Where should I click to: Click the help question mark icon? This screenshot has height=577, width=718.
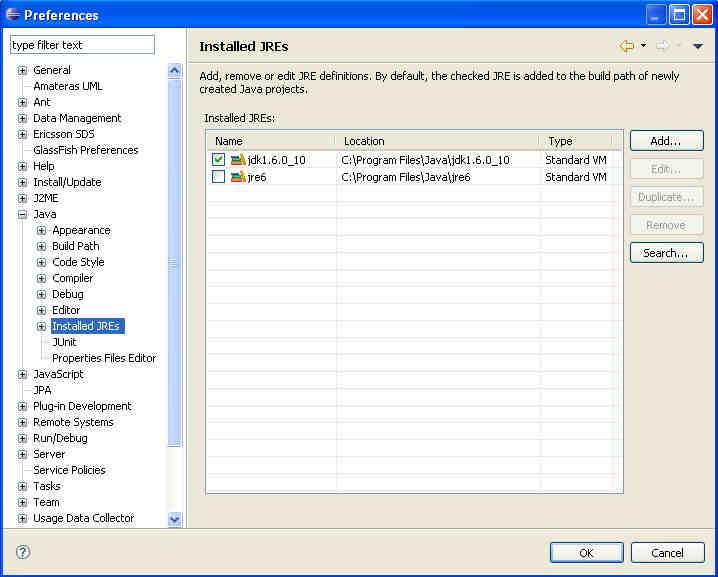(23, 552)
